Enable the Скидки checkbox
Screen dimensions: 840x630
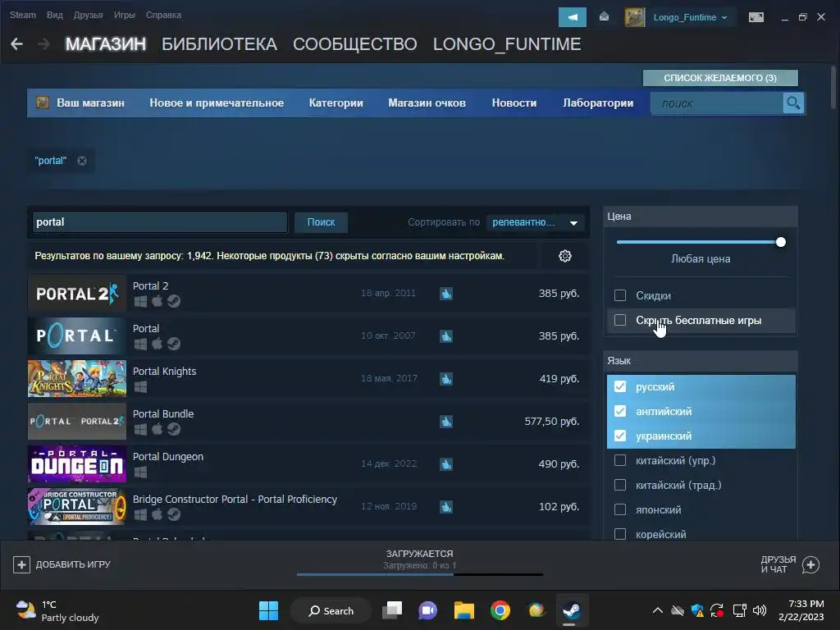click(620, 295)
